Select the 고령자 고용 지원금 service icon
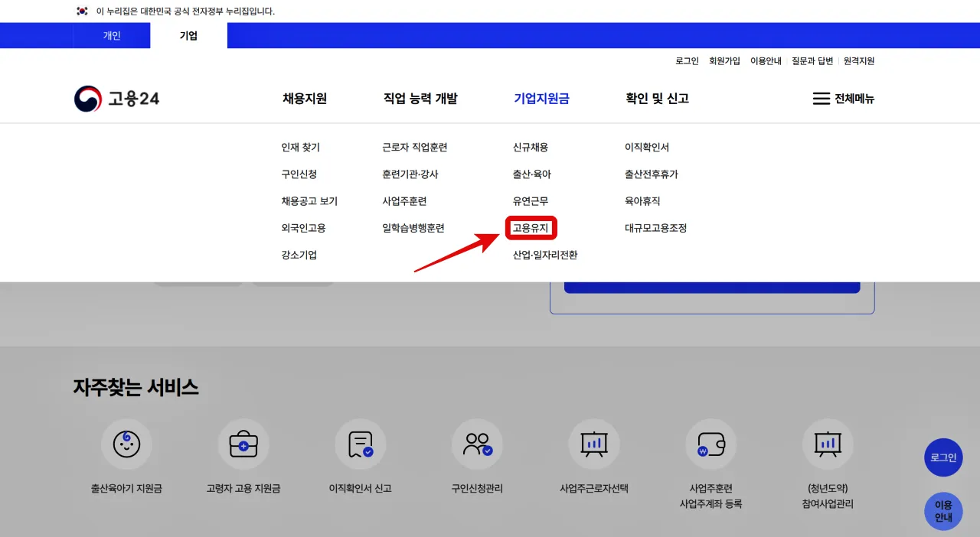Viewport: 980px width, 537px height. click(x=243, y=444)
